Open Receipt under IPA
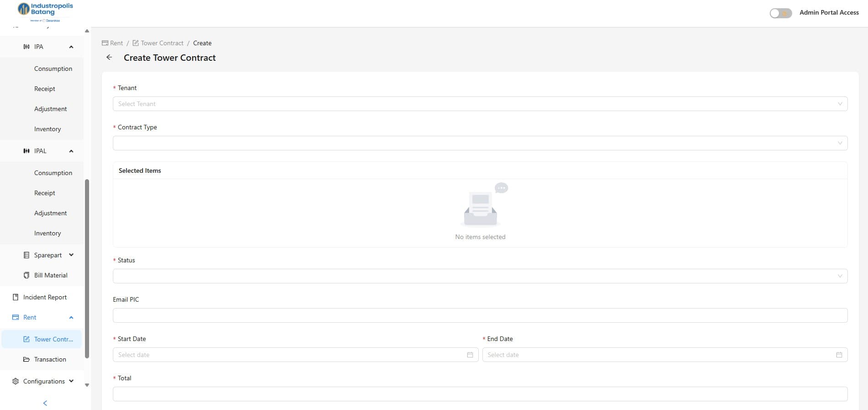Image resolution: width=868 pixels, height=410 pixels. tap(45, 89)
